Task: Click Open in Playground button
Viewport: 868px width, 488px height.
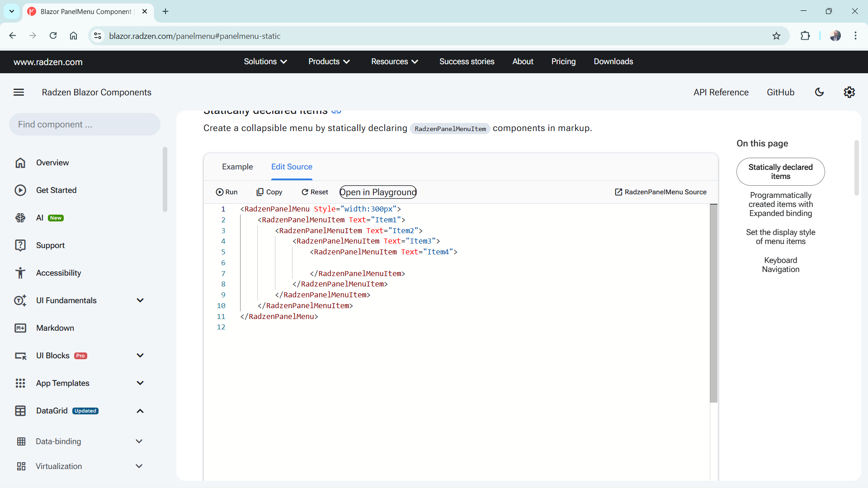Action: pos(378,192)
